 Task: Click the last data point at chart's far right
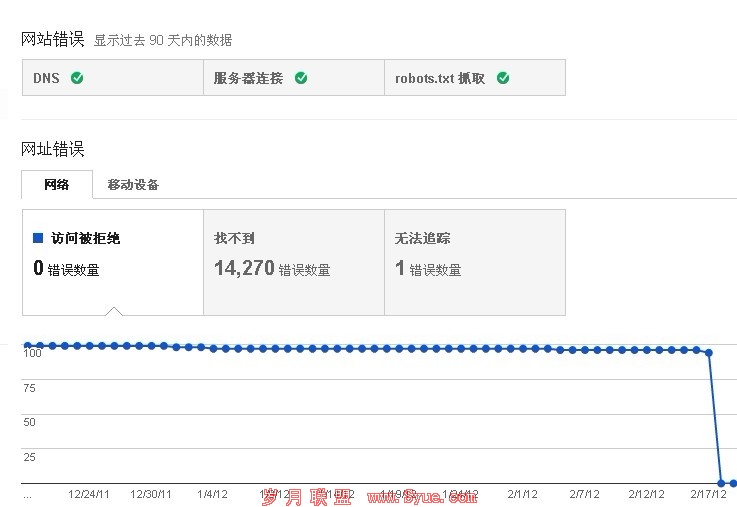pos(733,483)
